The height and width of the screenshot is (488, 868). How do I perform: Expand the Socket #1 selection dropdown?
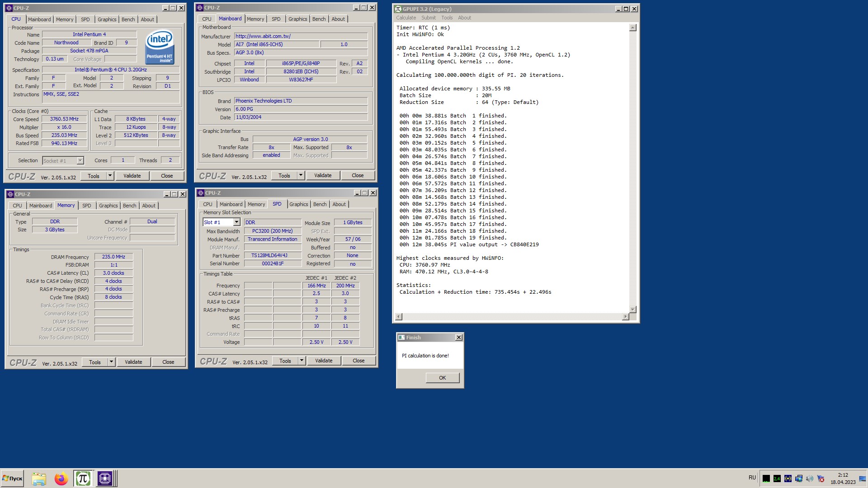[80, 161]
